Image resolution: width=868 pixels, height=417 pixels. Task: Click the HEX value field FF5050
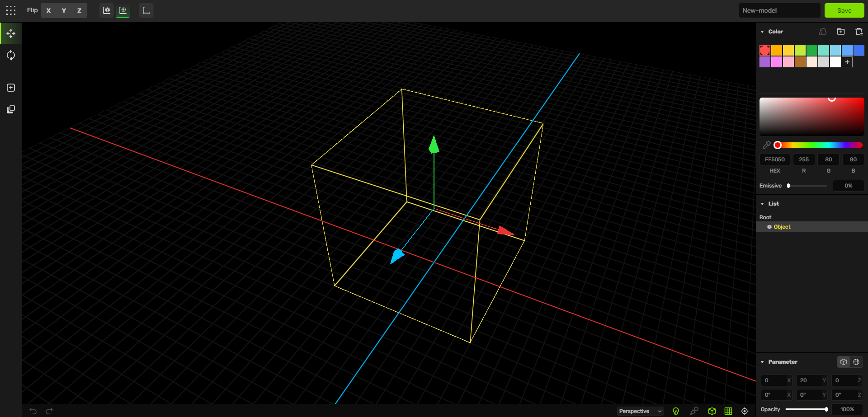tap(775, 159)
